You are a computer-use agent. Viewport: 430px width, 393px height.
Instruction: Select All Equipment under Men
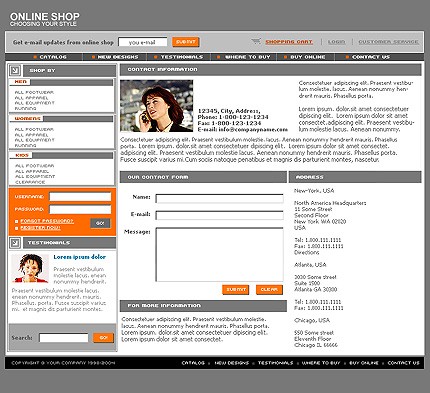pyautogui.click(x=34, y=103)
